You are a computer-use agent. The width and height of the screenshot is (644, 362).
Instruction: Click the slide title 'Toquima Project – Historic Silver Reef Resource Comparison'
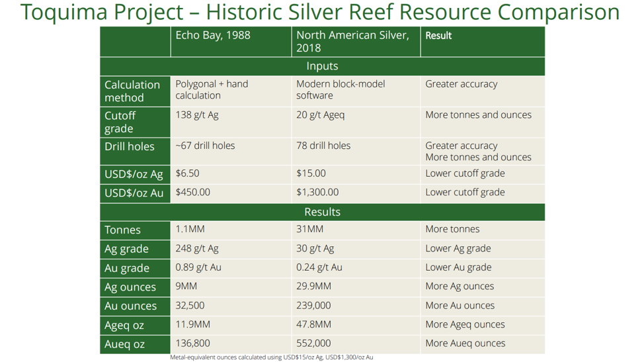click(320, 12)
